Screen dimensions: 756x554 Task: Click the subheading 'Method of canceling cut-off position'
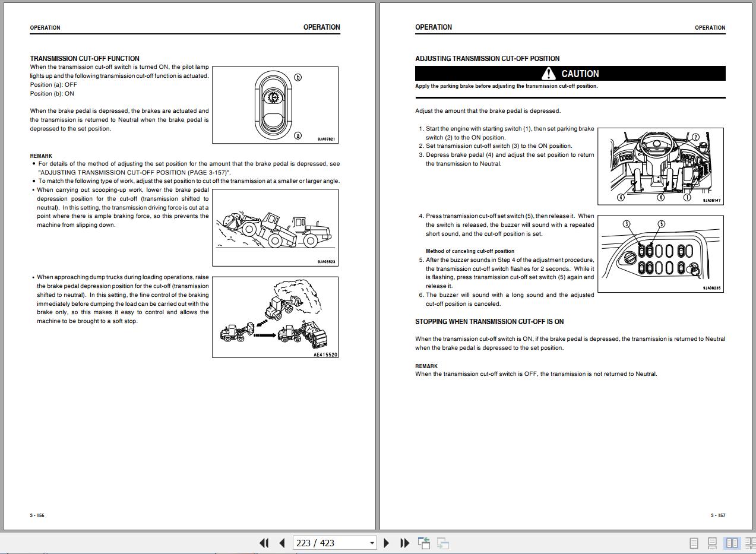coord(470,251)
